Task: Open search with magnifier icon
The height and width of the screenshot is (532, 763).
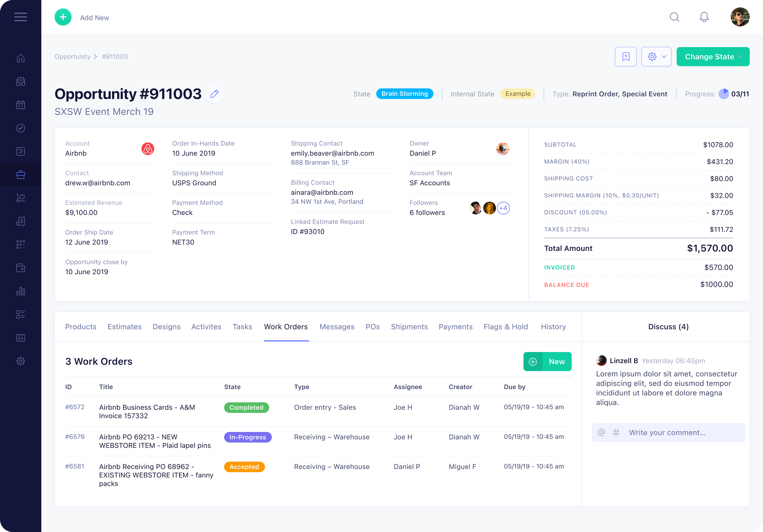Action: coord(674,17)
